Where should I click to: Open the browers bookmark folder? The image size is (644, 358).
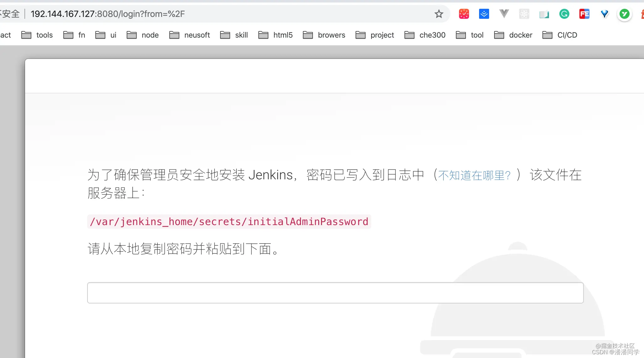click(324, 35)
